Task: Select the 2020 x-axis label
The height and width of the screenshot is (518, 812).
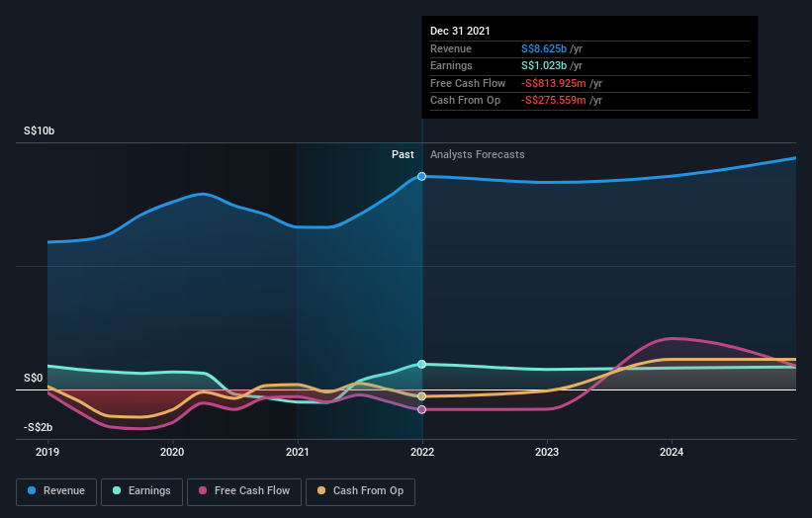Action: 172,453
